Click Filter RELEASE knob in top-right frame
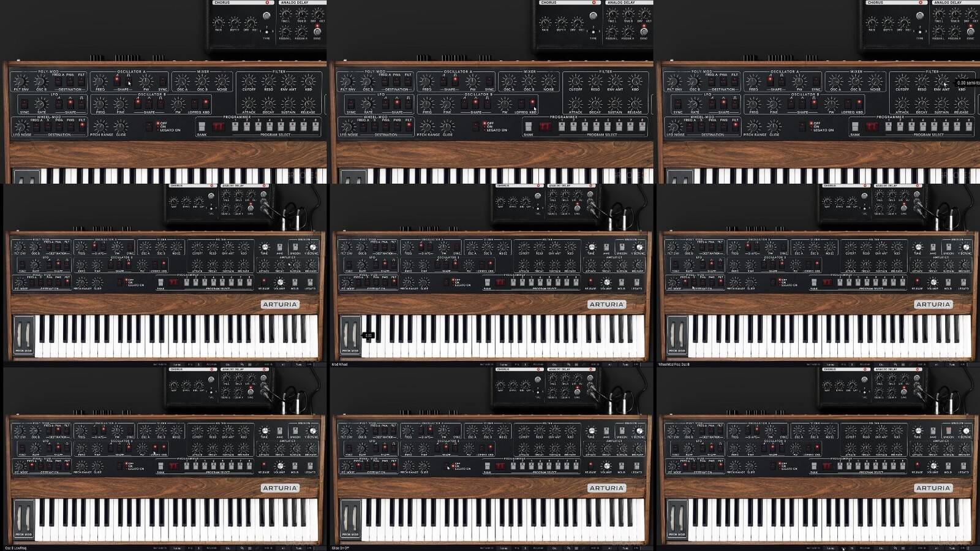Screen dimensions: 980x551 point(960,104)
